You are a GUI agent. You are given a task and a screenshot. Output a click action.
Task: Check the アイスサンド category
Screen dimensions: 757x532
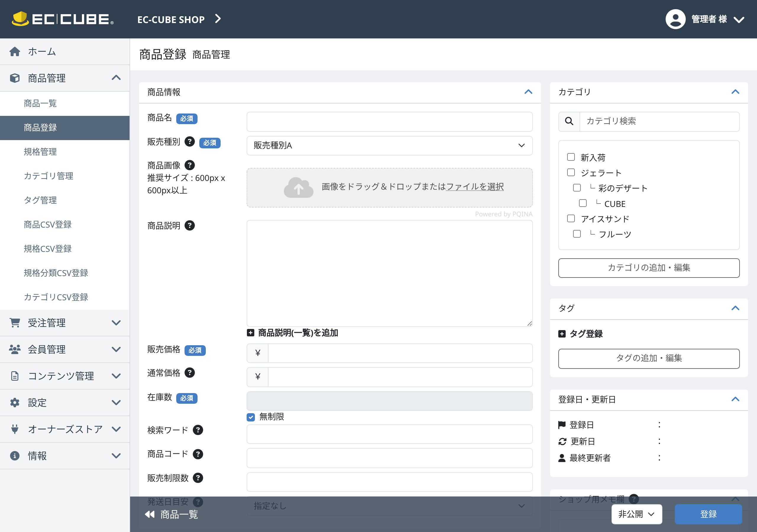click(571, 219)
